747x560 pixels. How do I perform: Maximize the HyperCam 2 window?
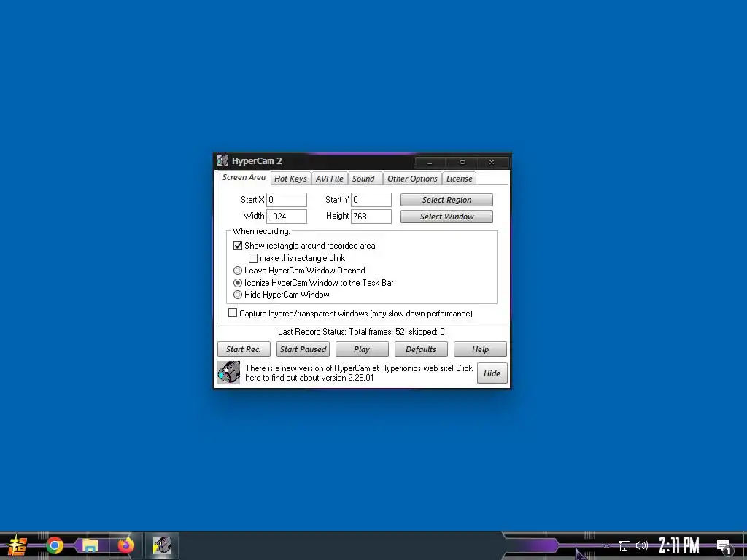click(x=462, y=163)
